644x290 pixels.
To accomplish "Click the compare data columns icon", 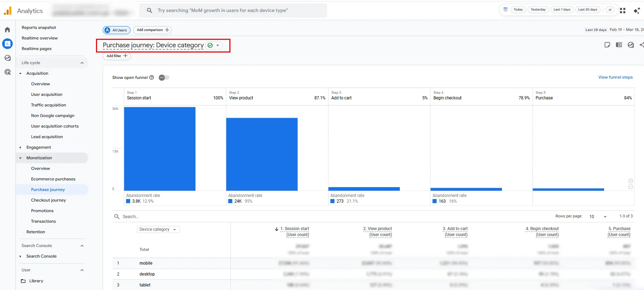I will 619,45.
